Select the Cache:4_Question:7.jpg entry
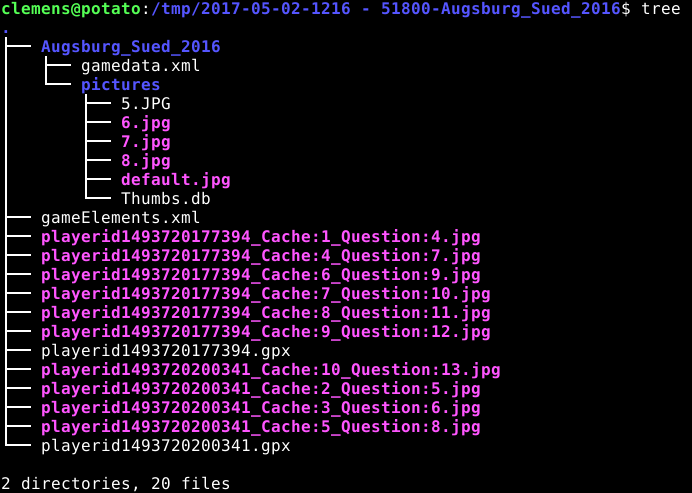Viewport: 692px width, 493px height. click(261, 256)
